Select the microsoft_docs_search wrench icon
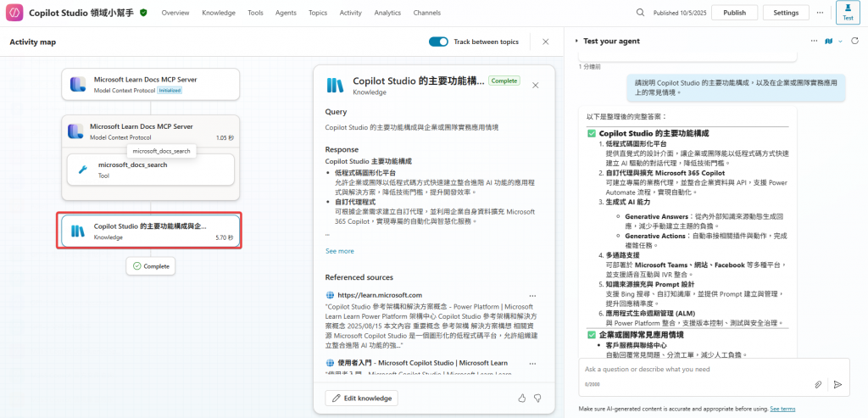Viewport: 868px width, 418px height. click(83, 170)
